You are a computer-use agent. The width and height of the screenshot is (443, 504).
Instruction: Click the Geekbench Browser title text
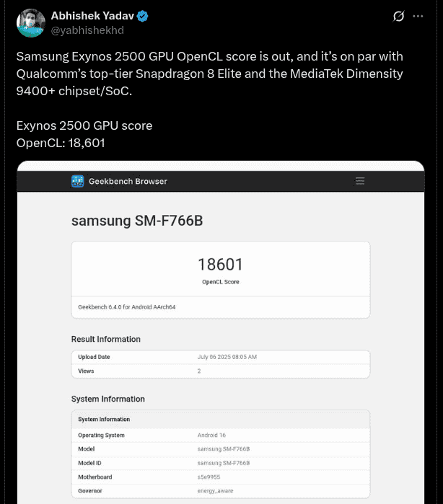click(128, 181)
